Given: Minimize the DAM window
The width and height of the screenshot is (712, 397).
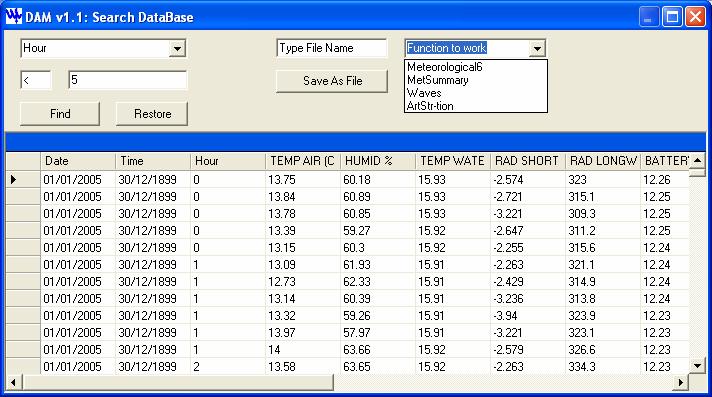Looking at the screenshot, I should coord(648,17).
